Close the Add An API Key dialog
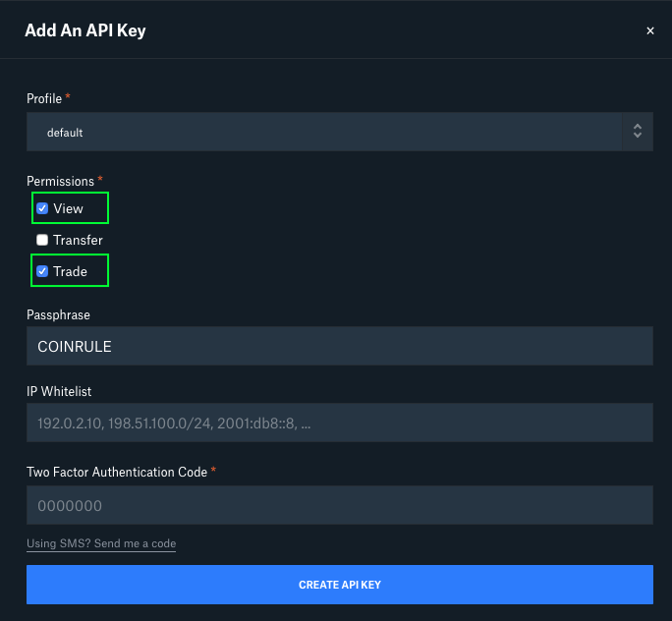This screenshot has width=672, height=621. coord(649,30)
